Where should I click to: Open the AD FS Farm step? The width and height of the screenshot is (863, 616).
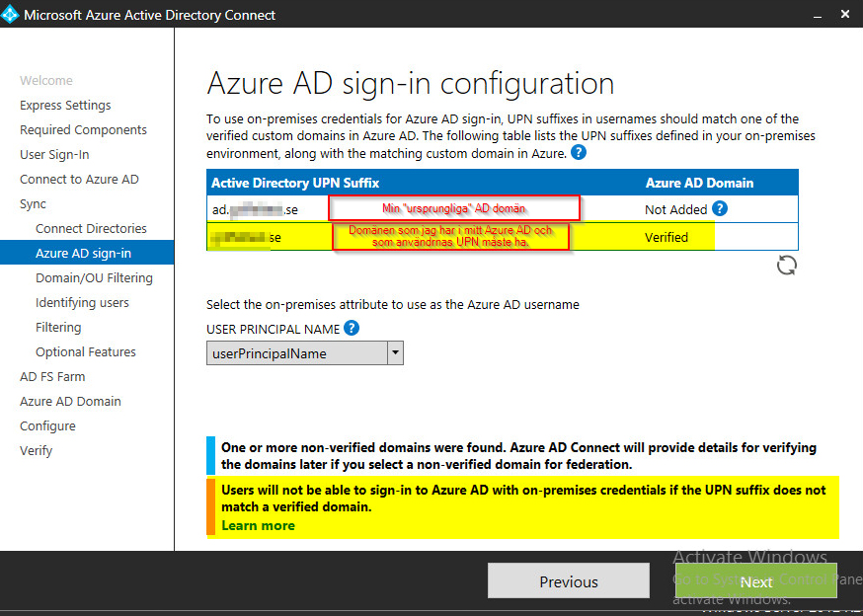tap(52, 377)
